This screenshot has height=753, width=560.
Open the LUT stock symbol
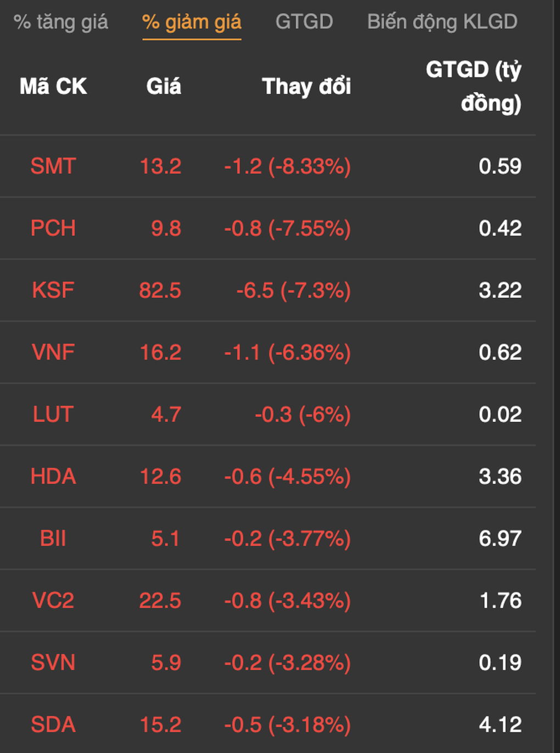[x=53, y=414]
